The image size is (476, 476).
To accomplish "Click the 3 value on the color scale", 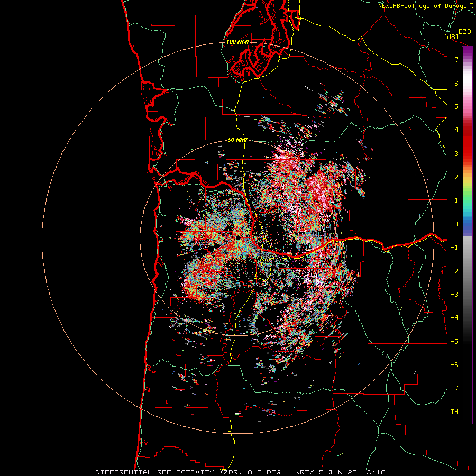I will [x=456, y=153].
